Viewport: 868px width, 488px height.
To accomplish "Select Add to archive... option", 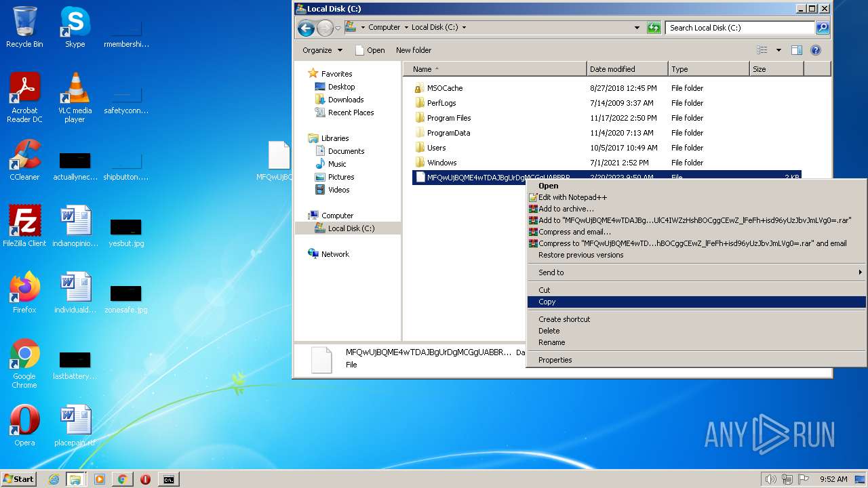I will 696,209.
